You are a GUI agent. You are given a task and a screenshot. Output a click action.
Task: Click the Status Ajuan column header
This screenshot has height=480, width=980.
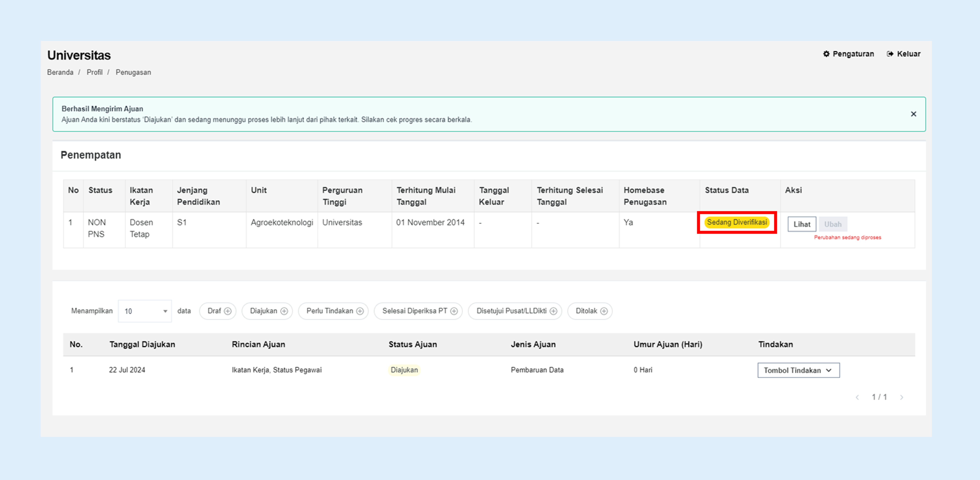[x=412, y=345]
